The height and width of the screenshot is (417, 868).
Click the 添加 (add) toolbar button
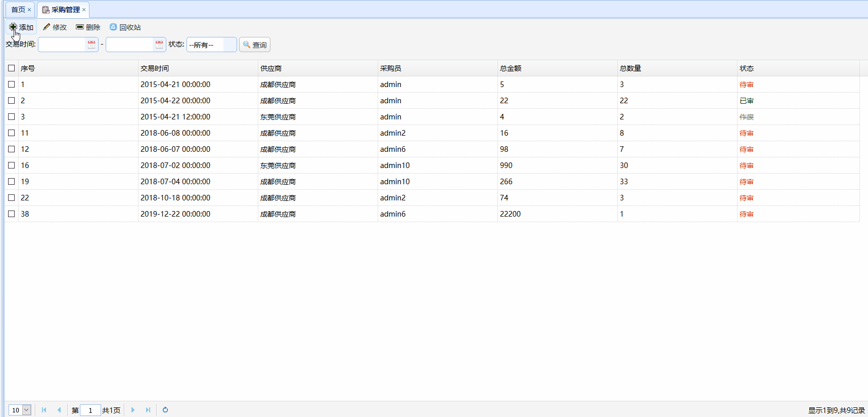point(21,27)
